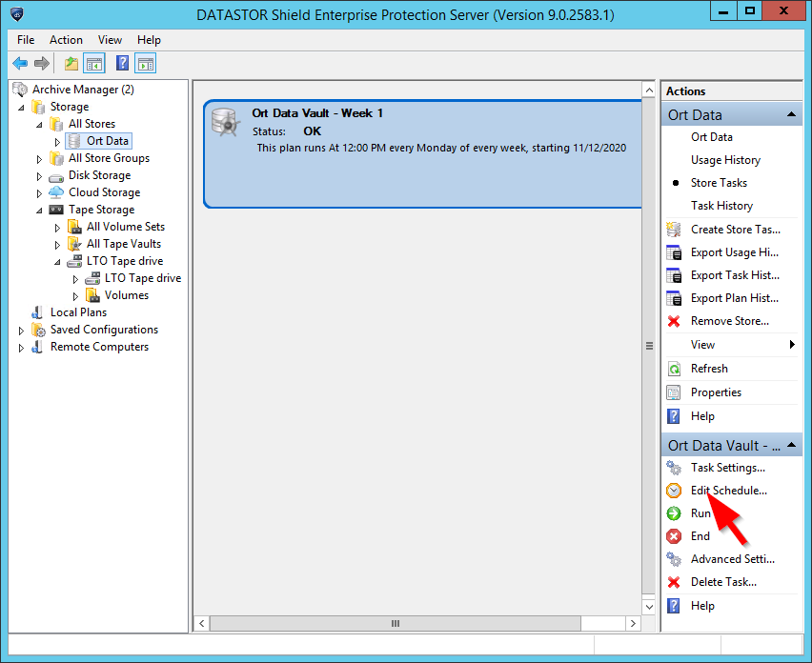Click the Properties sheet icon
This screenshot has width=812, height=663.
point(674,392)
